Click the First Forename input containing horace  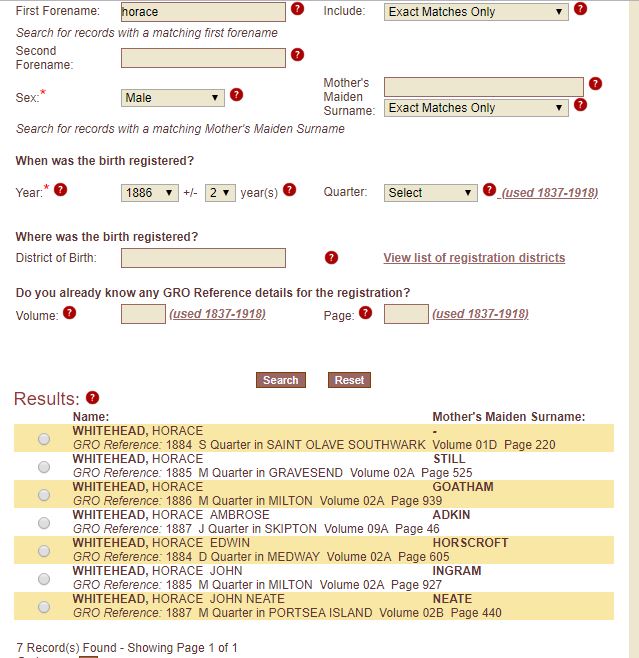pos(203,12)
